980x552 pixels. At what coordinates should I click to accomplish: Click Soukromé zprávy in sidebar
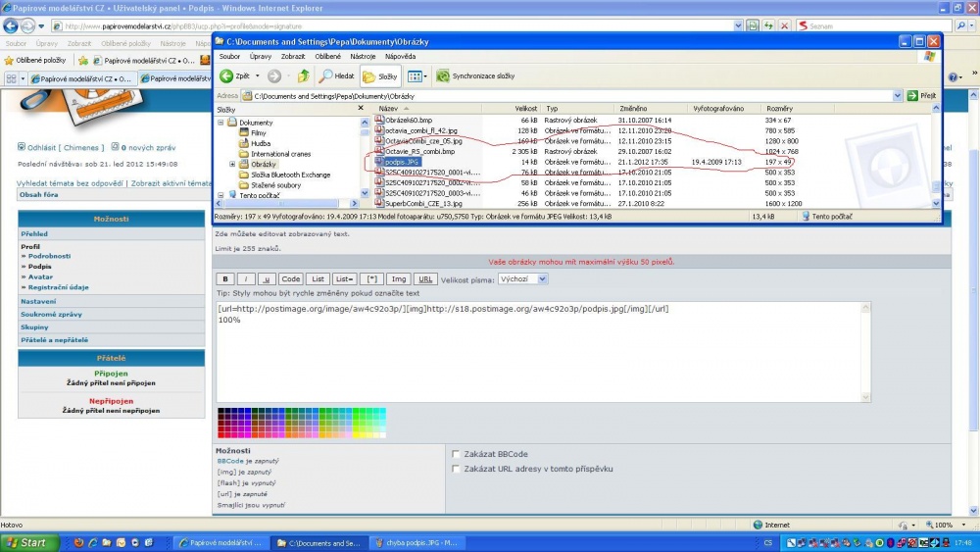[51, 314]
